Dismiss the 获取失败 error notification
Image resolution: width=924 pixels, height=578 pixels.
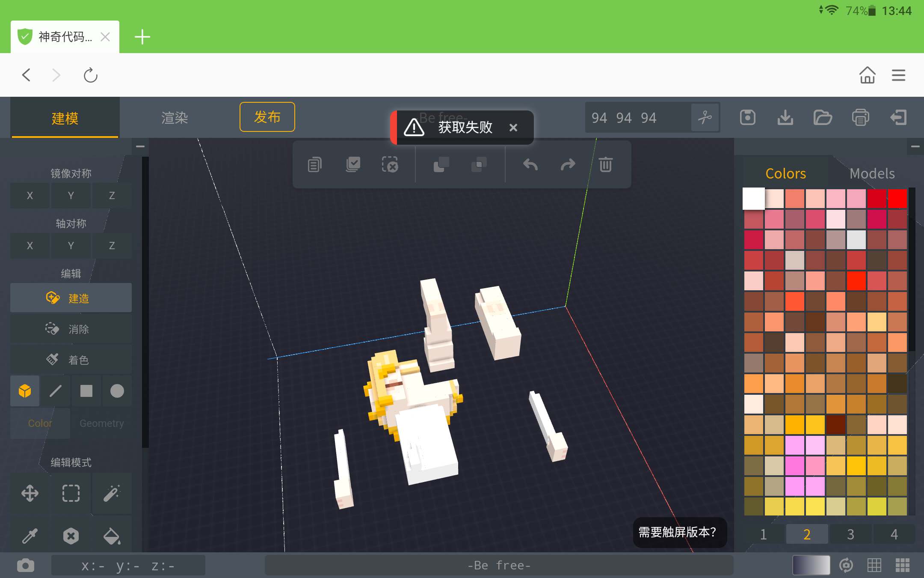[513, 128]
